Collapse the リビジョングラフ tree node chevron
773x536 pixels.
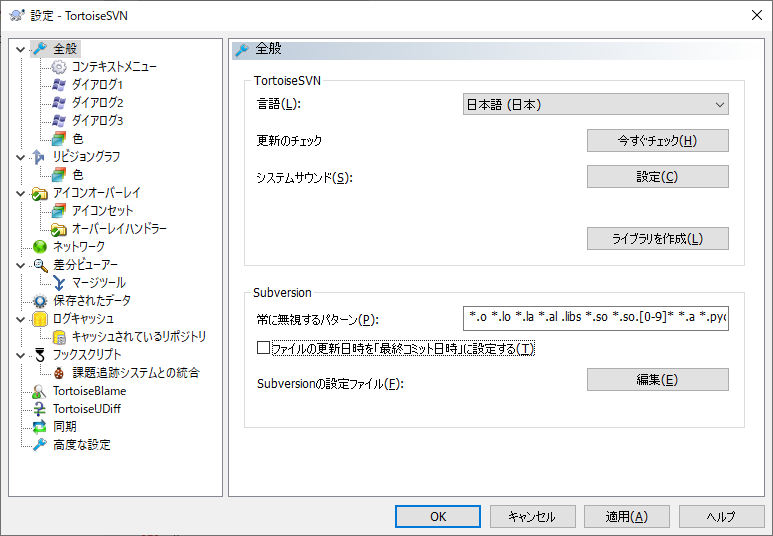21,157
